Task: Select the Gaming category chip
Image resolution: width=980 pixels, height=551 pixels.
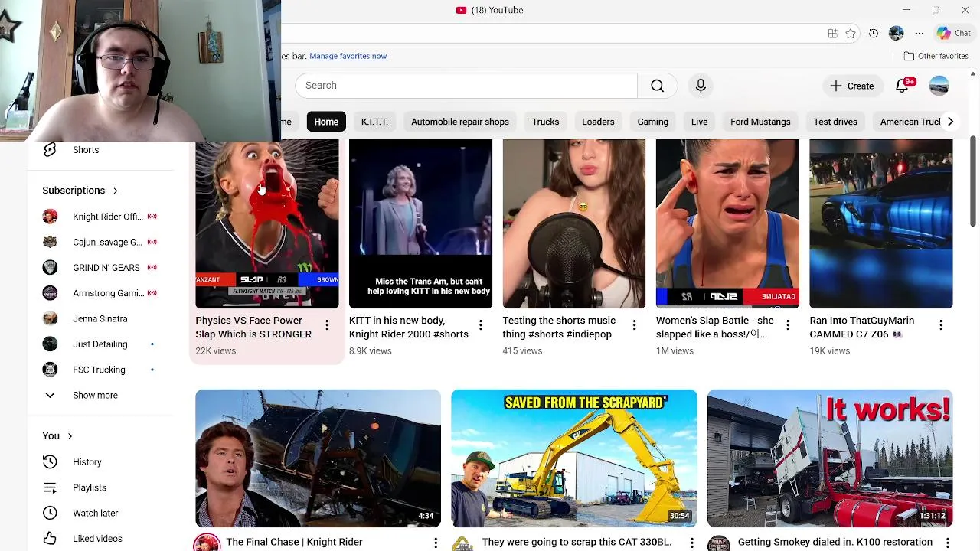Action: coord(652,122)
